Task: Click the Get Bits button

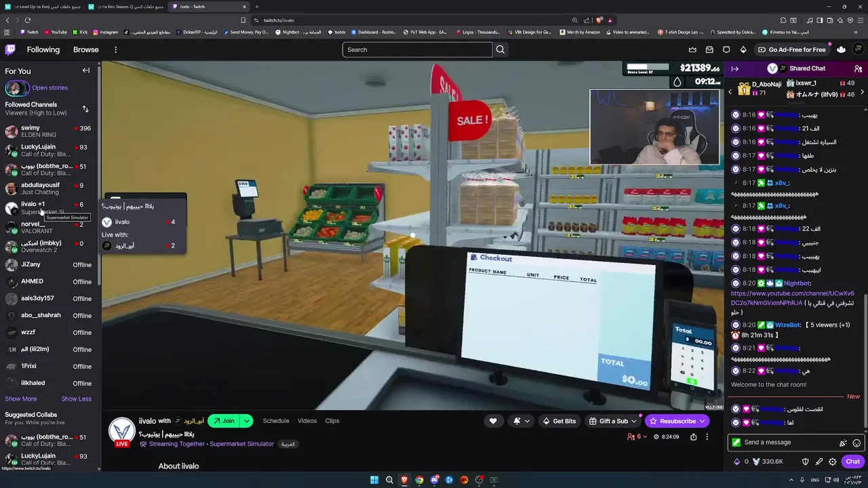Action: 559,421
